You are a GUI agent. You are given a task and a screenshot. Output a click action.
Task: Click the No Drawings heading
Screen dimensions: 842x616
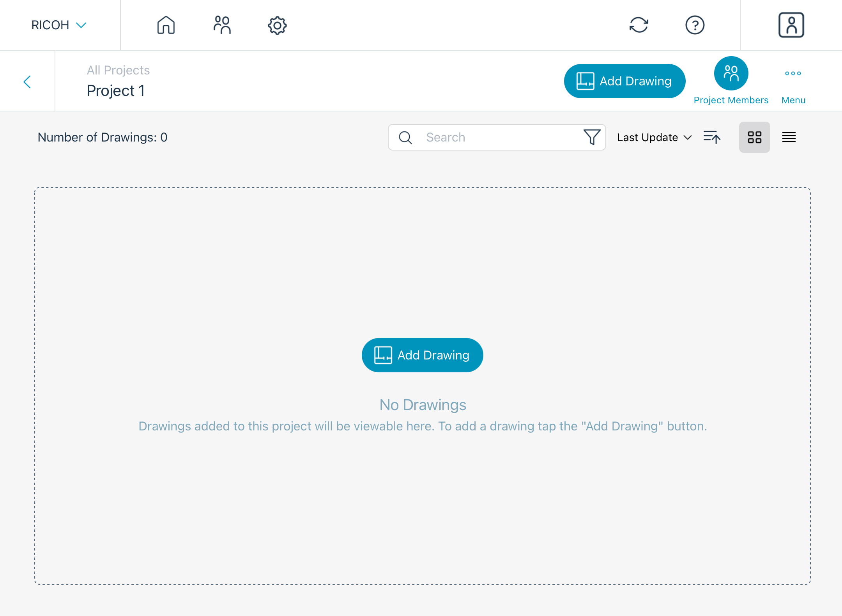pyautogui.click(x=423, y=405)
